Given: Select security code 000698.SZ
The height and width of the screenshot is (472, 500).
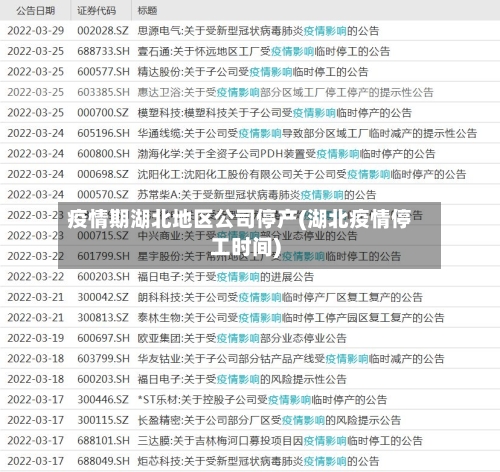Looking at the screenshot, I should [x=103, y=174].
